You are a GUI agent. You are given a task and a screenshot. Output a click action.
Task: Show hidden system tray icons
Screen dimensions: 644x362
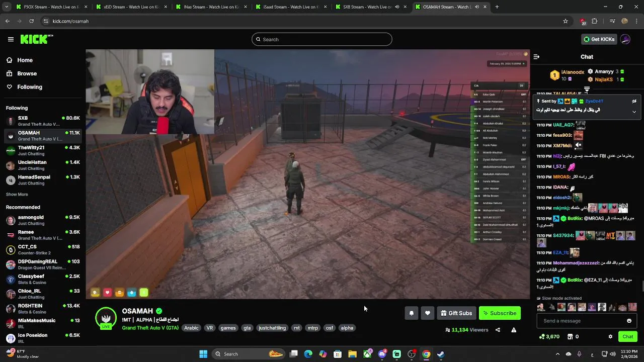(557, 354)
